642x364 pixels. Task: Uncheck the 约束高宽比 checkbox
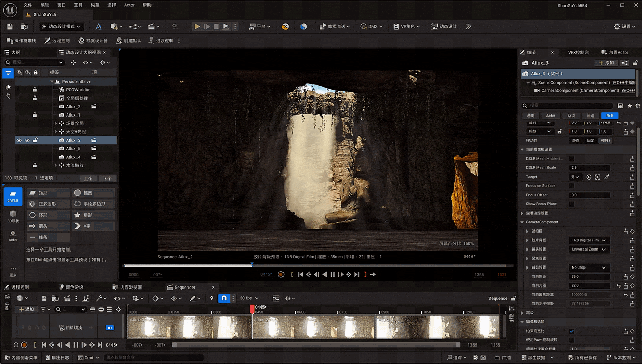[572, 331]
